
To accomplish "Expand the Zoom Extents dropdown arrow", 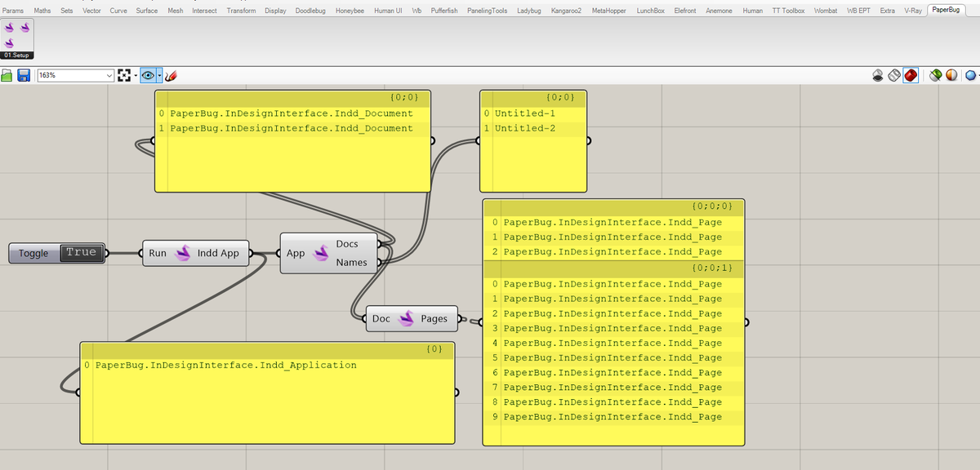I will point(135,75).
